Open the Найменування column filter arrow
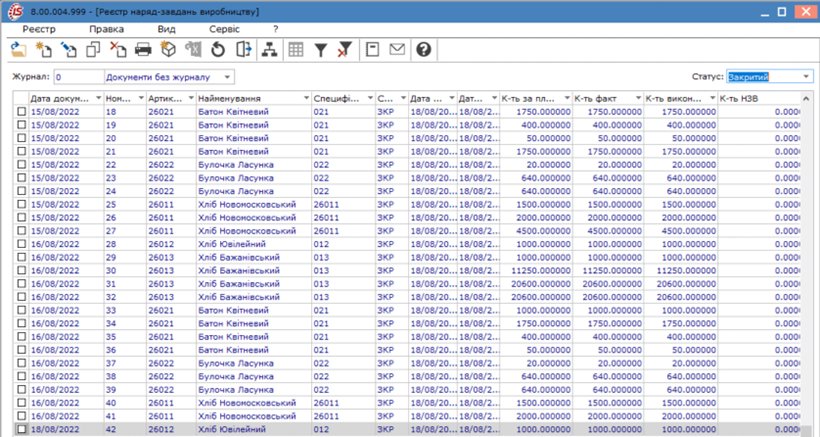Screen dimensions: 820x437 click(x=306, y=98)
